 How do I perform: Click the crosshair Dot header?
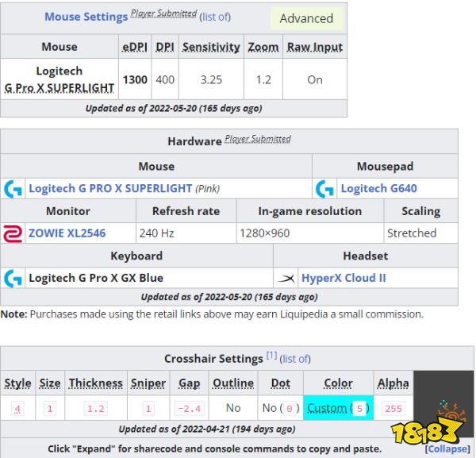(x=281, y=383)
